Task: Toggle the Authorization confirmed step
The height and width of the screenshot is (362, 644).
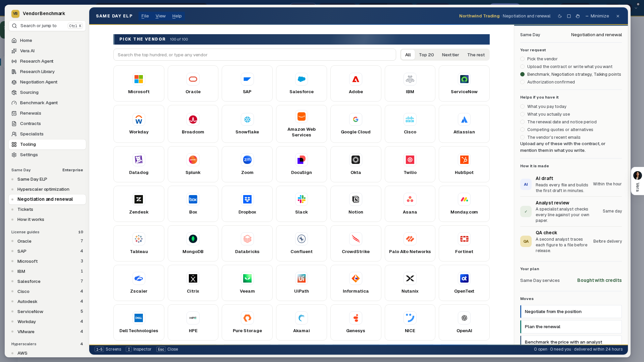Action: coord(522,82)
